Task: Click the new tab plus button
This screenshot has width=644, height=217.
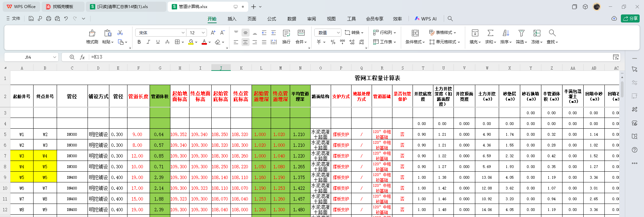Action: tap(254, 7)
